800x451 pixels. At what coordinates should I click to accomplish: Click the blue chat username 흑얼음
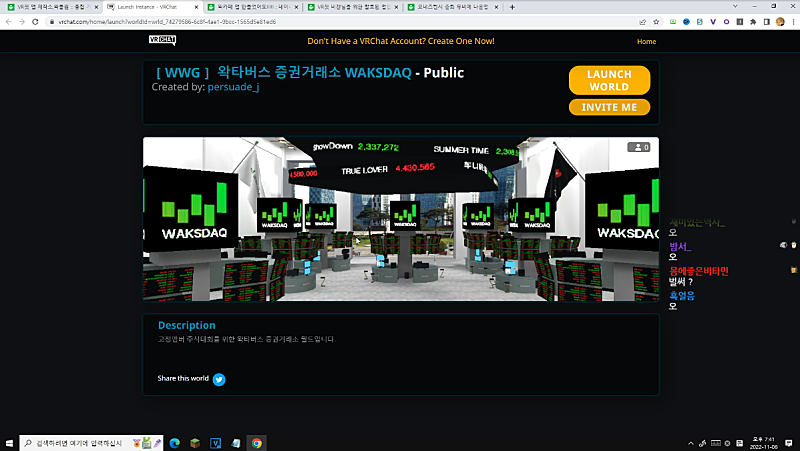[x=682, y=295]
